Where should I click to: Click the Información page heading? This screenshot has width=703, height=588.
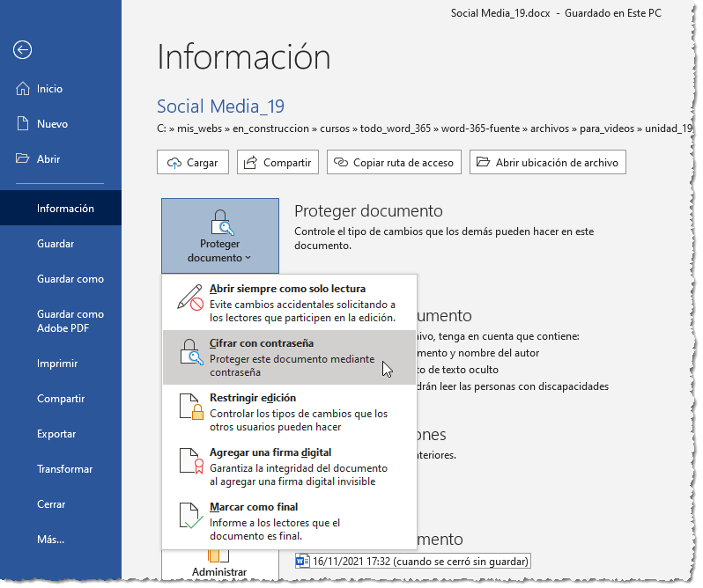pos(244,57)
